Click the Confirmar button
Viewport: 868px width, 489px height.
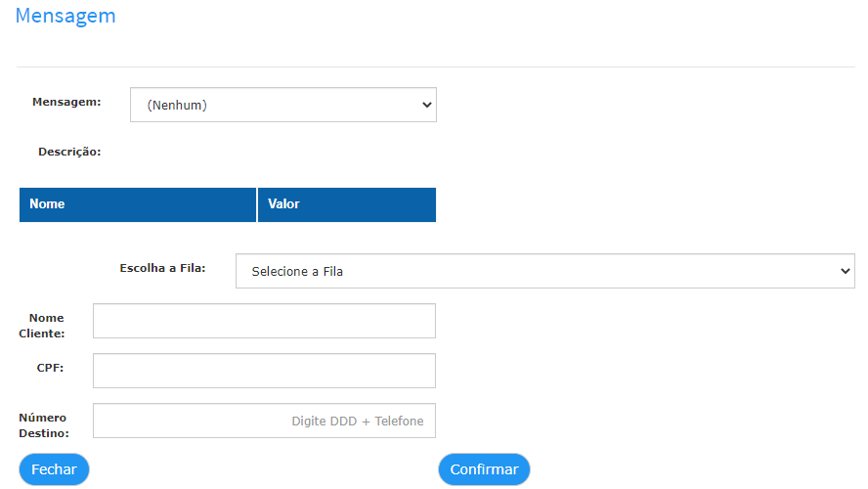pyautogui.click(x=484, y=469)
